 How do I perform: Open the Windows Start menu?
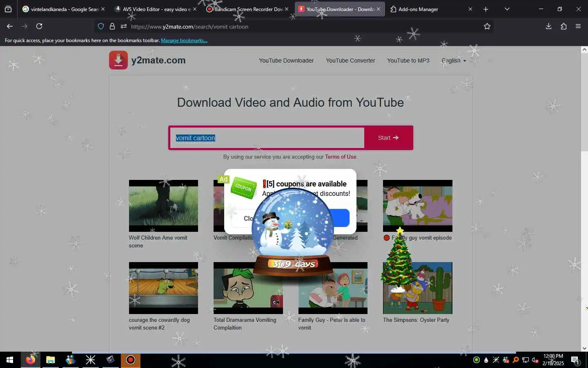10,360
